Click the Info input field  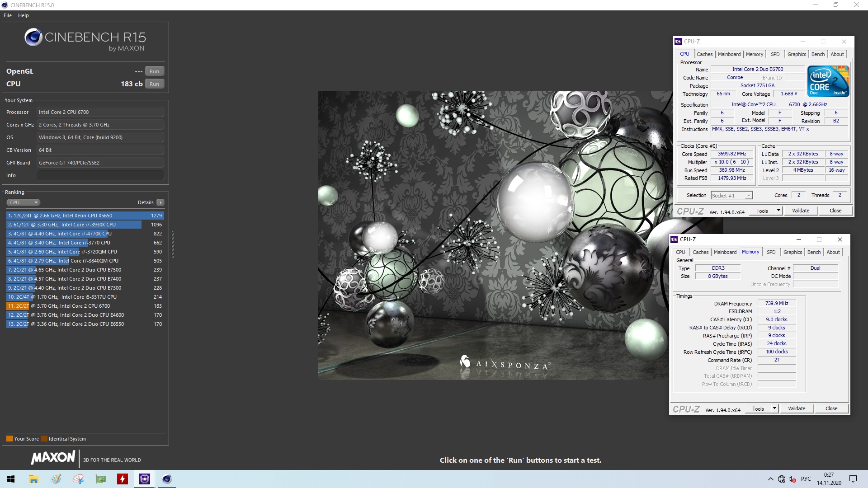[x=100, y=175]
